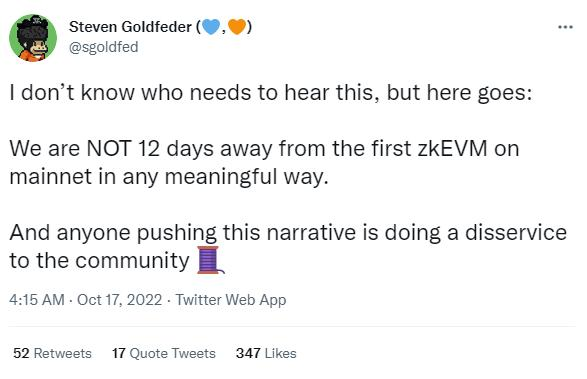587x379 pixels.
Task: Open the Steven Goldfeder display name link
Action: tap(130, 27)
